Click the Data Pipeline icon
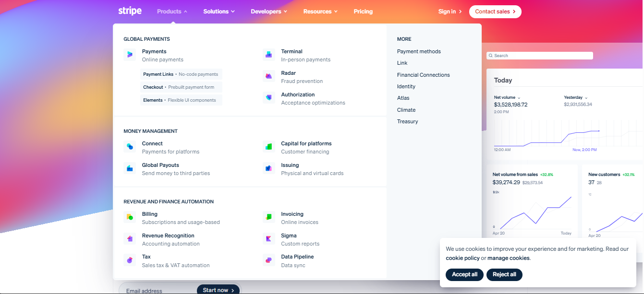The height and width of the screenshot is (294, 644). point(268,260)
